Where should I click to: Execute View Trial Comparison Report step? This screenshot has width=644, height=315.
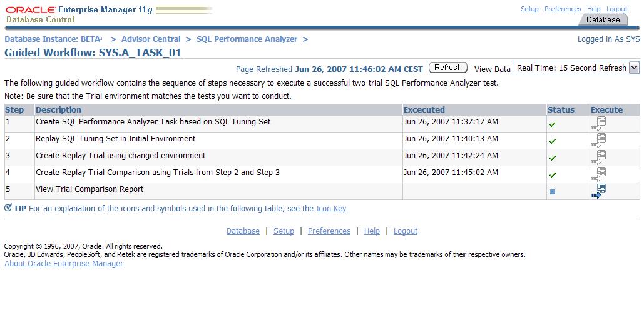[x=598, y=191]
